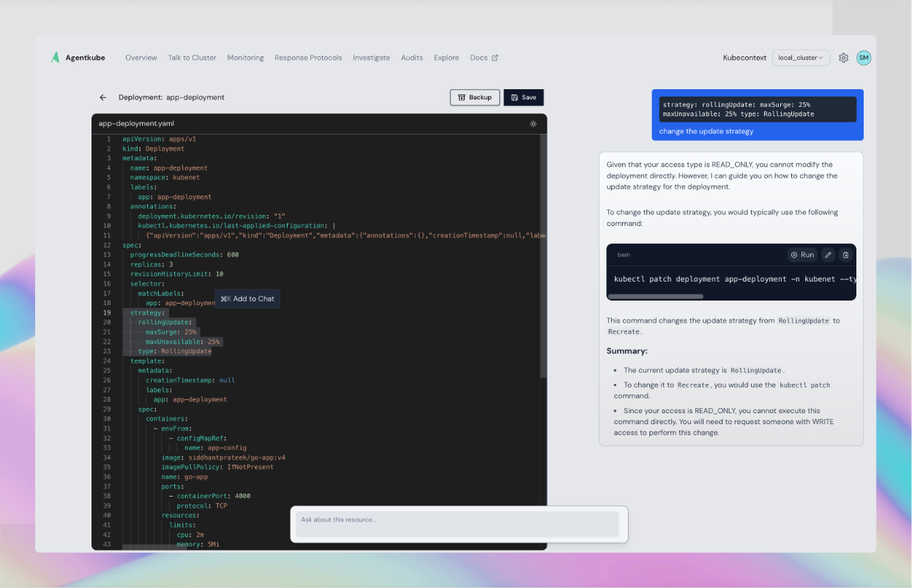Open the Explore section
The height and width of the screenshot is (588, 912).
[x=446, y=58]
